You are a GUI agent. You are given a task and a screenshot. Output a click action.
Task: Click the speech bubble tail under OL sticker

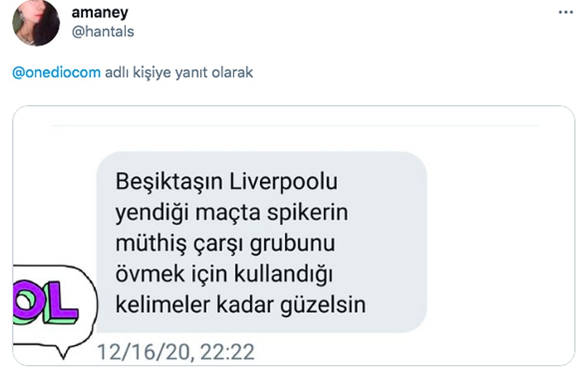click(x=62, y=351)
